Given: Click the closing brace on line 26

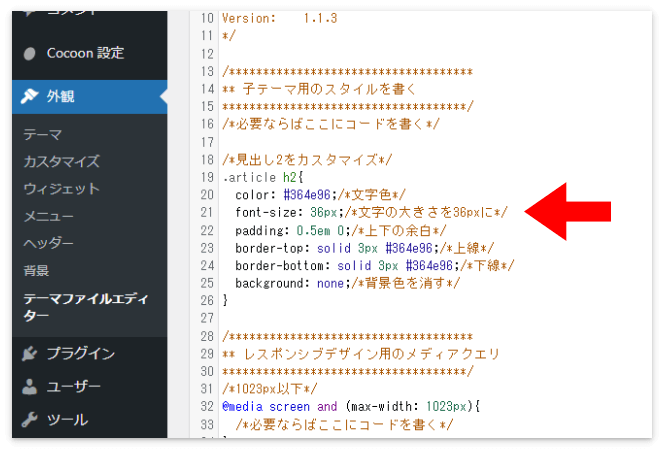Looking at the screenshot, I should (225, 301).
